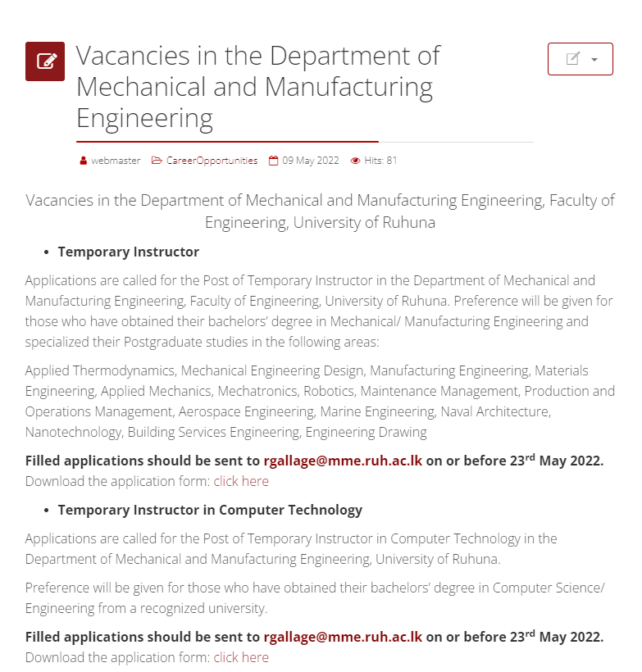Click the user icon beside webmaster

click(83, 161)
